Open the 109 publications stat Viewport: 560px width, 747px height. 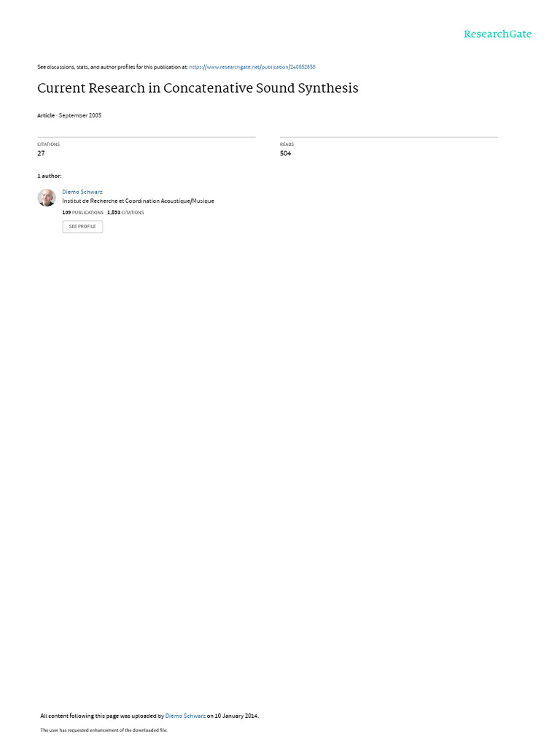(82, 212)
